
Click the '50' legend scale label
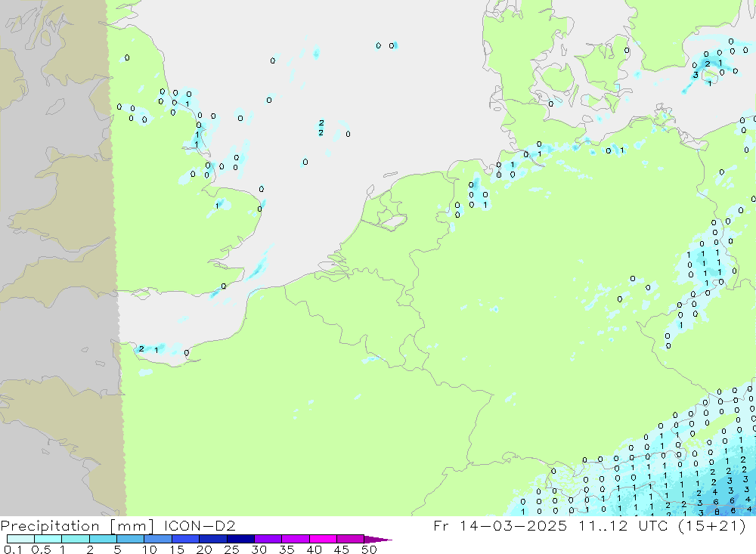369,549
